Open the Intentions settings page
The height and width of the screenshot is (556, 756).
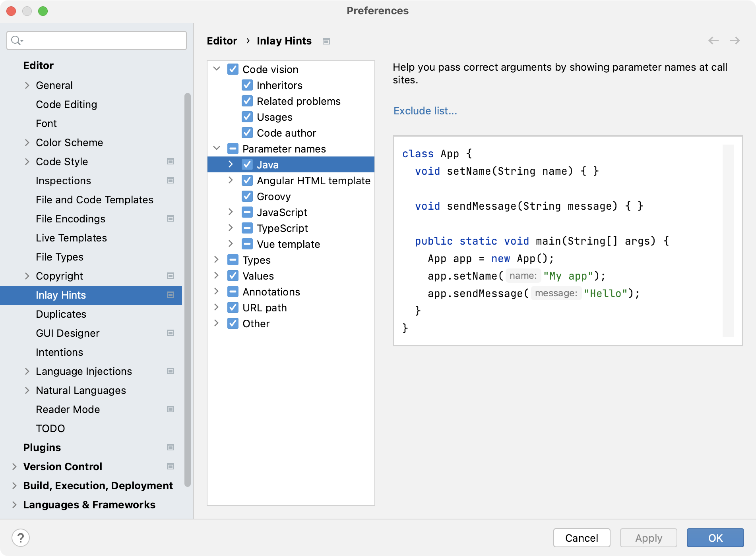click(59, 352)
